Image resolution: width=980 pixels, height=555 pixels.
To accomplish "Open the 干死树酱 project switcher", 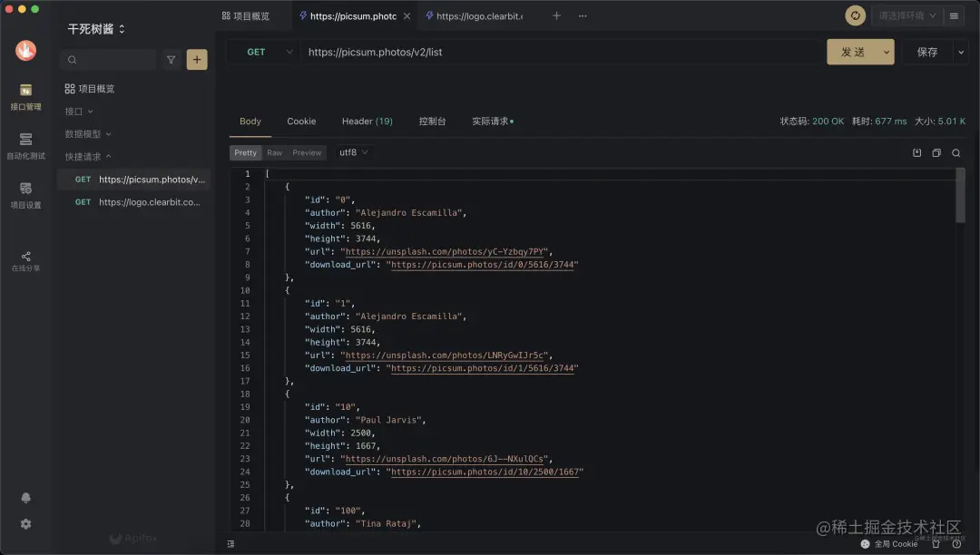I will pos(96,29).
